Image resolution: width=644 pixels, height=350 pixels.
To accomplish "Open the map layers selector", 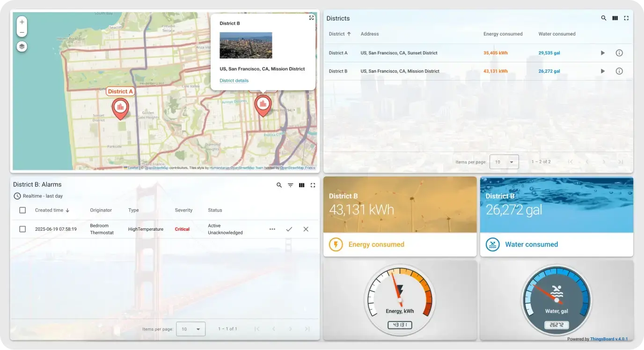I will [22, 46].
